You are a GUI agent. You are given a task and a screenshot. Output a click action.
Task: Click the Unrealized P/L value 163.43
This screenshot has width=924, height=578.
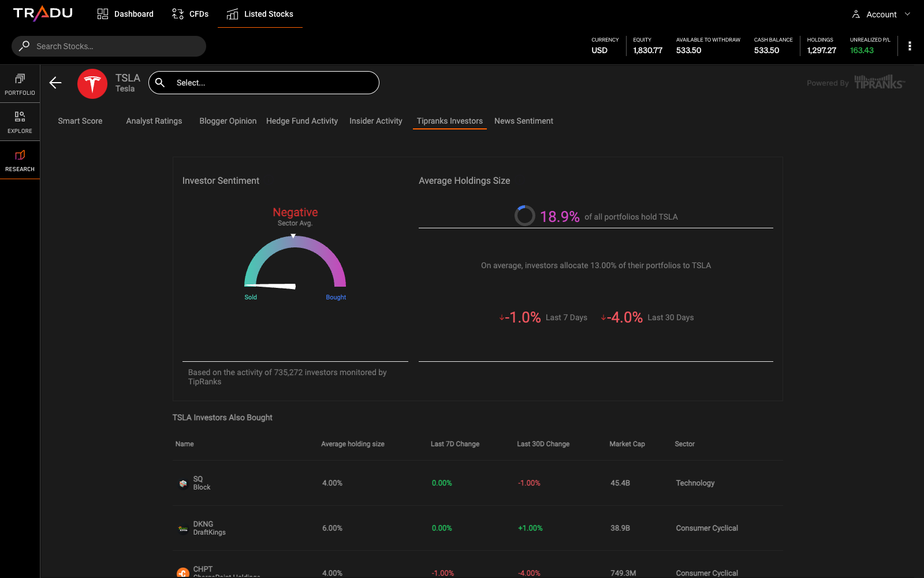[862, 50]
